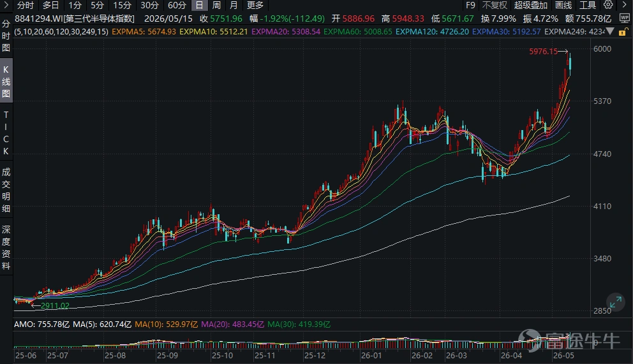Click the 26-01 date on time axis

[x=371, y=356]
